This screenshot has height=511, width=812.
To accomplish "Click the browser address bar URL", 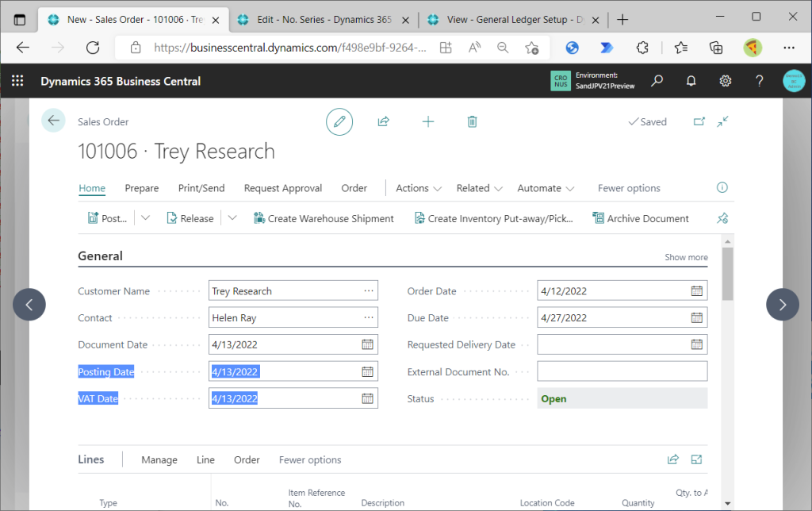I will coord(290,48).
